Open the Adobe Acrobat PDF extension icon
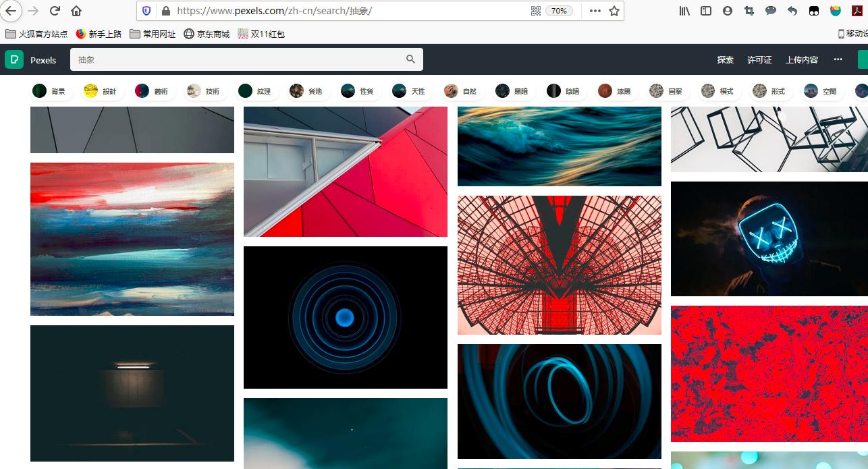This screenshot has height=469, width=868. click(x=857, y=11)
